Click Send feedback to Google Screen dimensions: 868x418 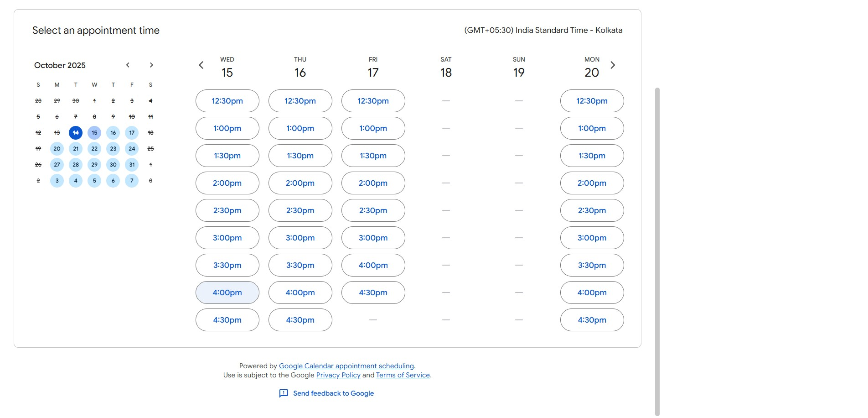[x=333, y=393]
